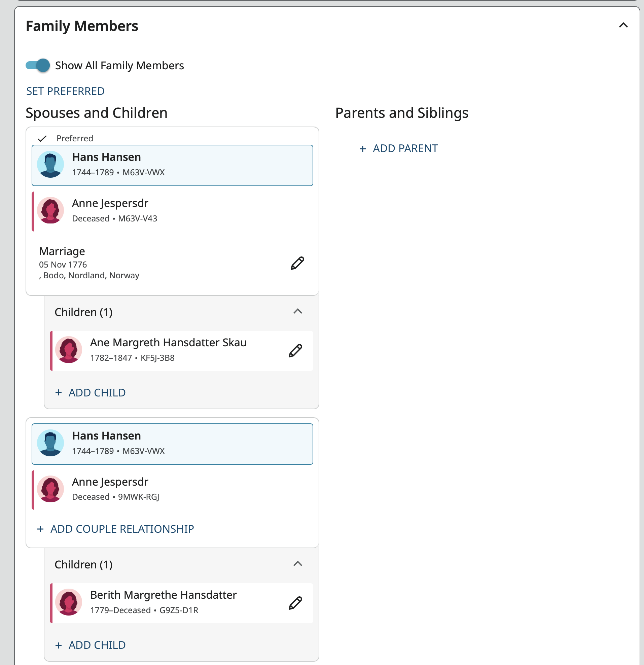Click avatar of Anne Jespersdr M63V-V43
This screenshot has height=665, width=644.
click(x=50, y=210)
